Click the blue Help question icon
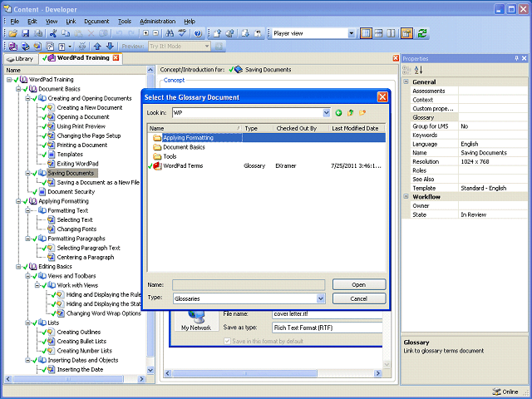 198,33
